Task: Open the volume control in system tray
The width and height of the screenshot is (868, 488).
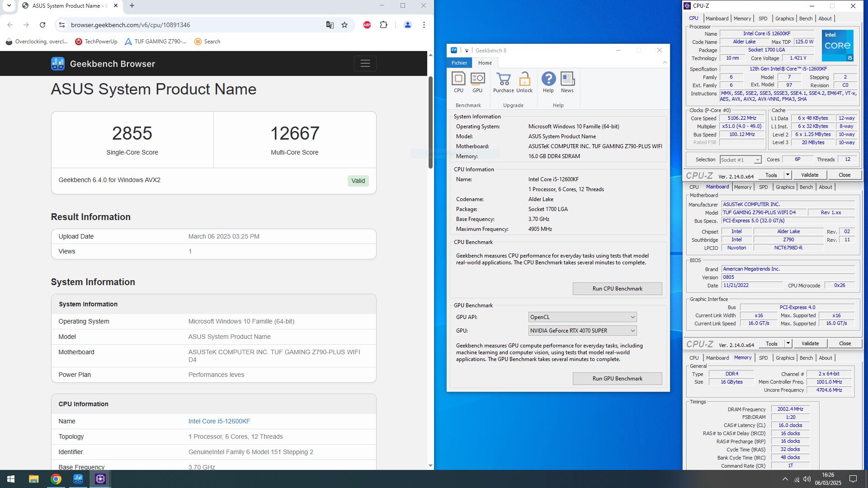Action: (807, 479)
